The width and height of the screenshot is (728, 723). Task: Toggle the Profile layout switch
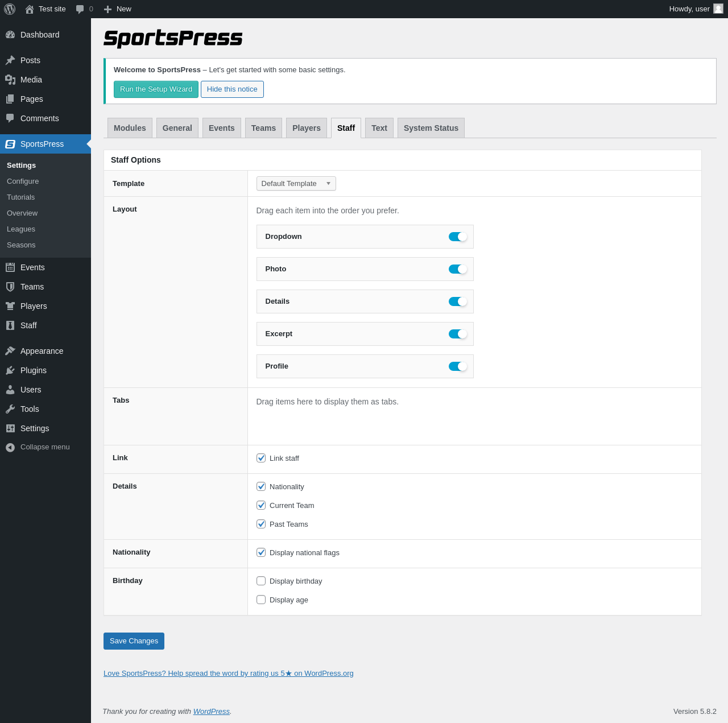point(458,366)
